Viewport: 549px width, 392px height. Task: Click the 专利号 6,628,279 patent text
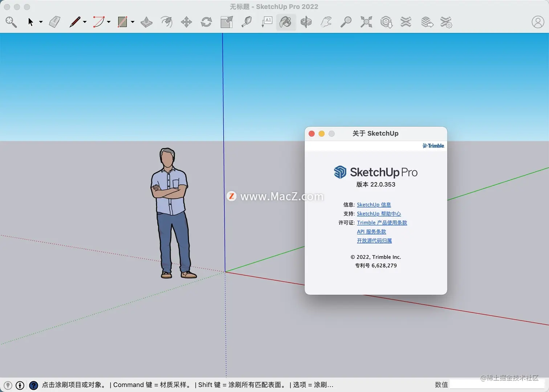pos(376,265)
